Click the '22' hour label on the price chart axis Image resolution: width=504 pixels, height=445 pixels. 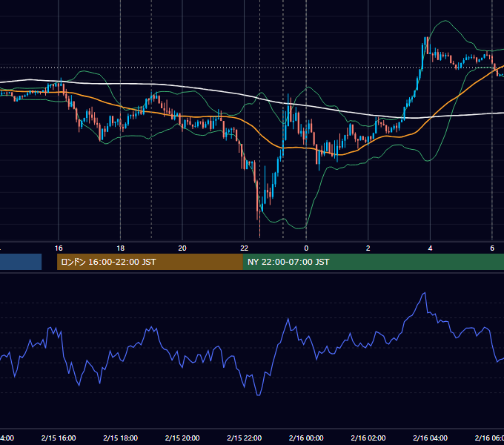(x=245, y=248)
